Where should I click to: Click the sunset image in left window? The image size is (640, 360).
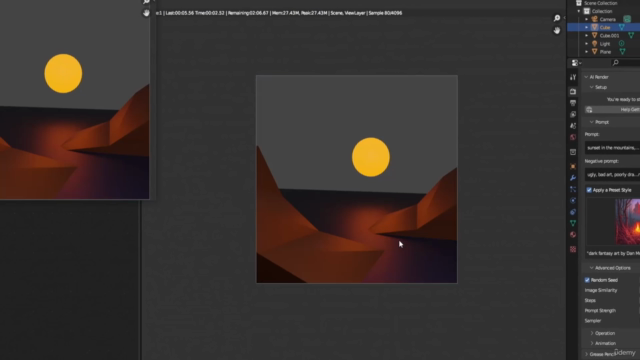tap(74, 100)
